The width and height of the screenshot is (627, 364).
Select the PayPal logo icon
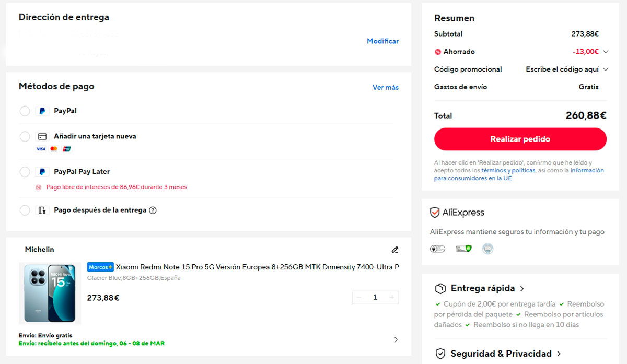pos(42,110)
